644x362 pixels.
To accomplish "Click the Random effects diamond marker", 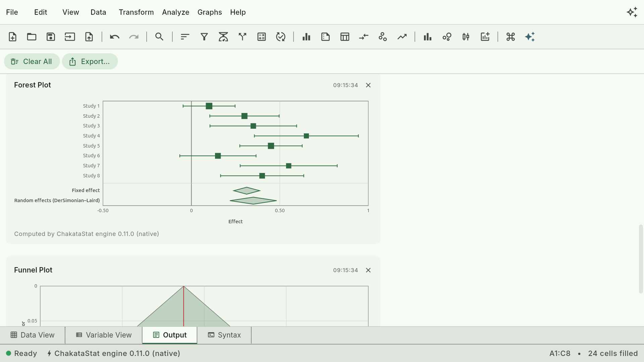I will tap(253, 201).
